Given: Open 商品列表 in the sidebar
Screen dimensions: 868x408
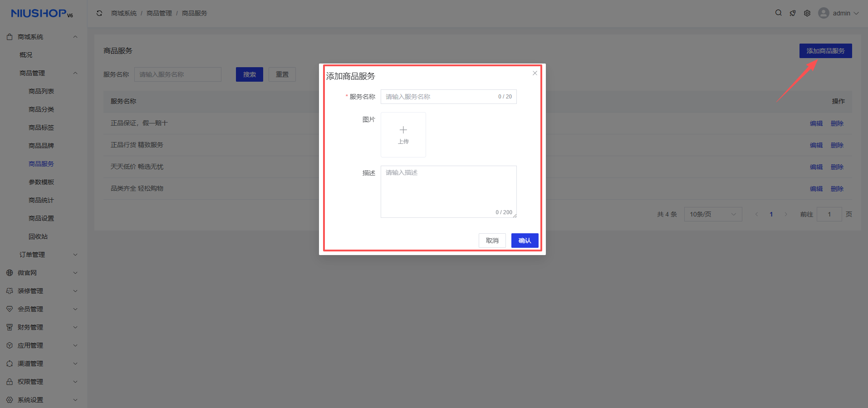Looking at the screenshot, I should 41,91.
